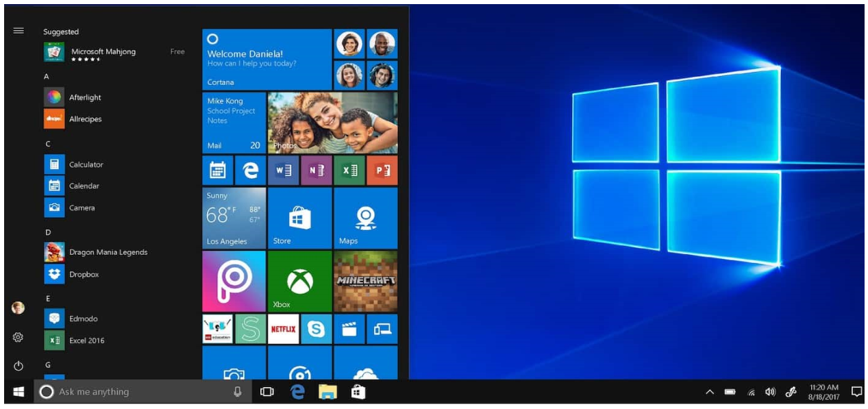Open the Xbox tile
The height and width of the screenshot is (409, 868).
tap(299, 282)
